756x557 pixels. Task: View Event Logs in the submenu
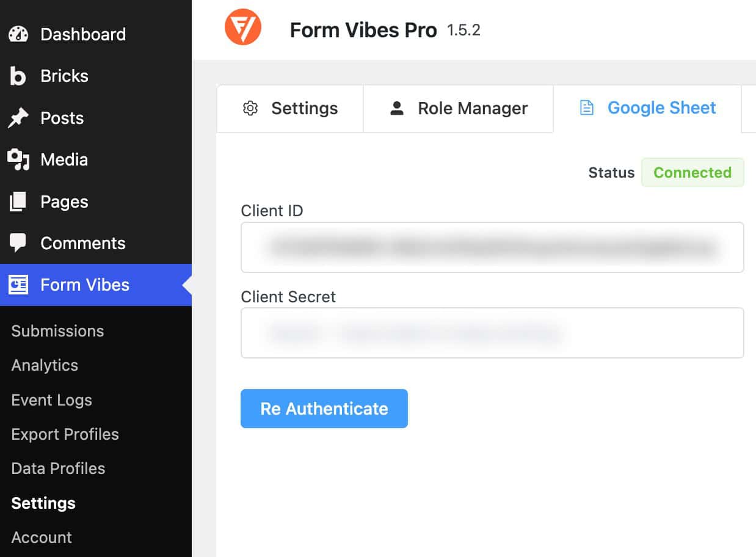click(51, 400)
